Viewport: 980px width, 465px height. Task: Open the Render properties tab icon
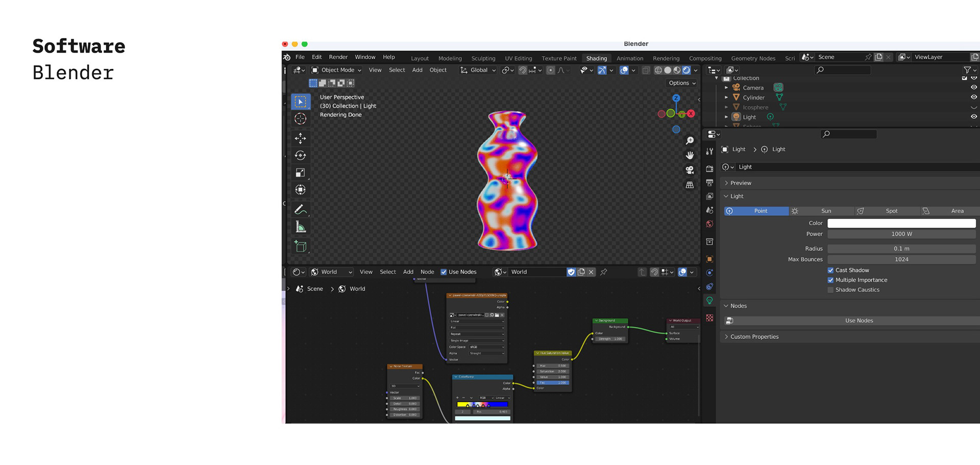pos(709,168)
